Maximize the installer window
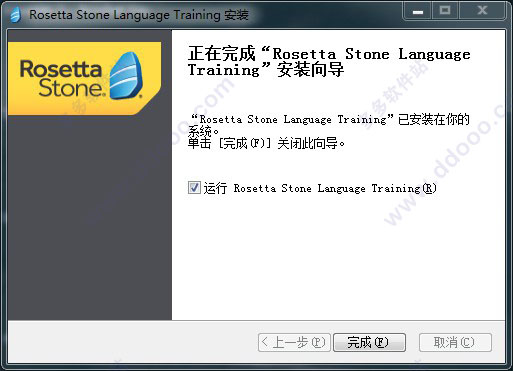The height and width of the screenshot is (371, 513). (x=445, y=11)
